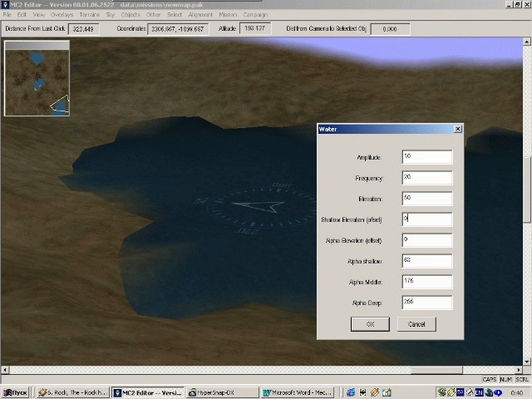This screenshot has width=532, height=399.
Task: Click the taskbar clock showing 0:40
Action: (x=516, y=393)
